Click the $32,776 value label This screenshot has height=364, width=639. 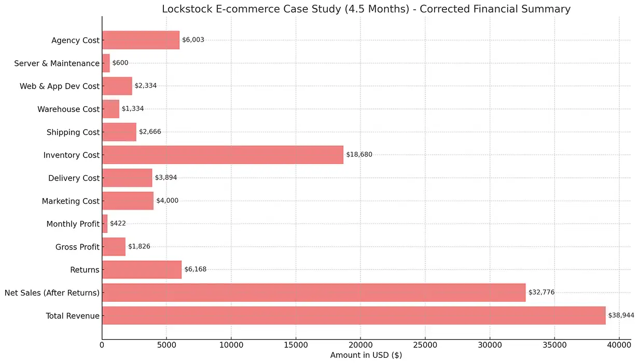coord(541,292)
